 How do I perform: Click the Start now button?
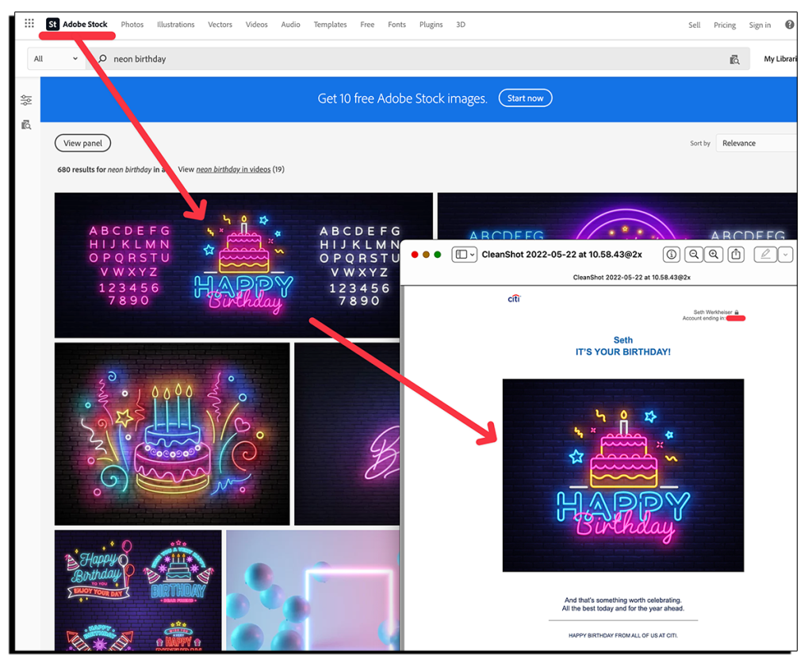(x=525, y=98)
